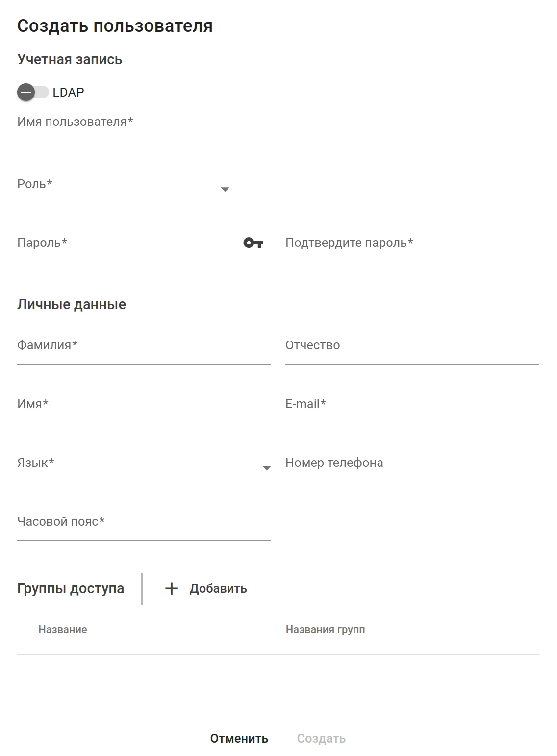Select the Подтвердите пароль field
The width and height of the screenshot is (557, 756).
point(412,247)
